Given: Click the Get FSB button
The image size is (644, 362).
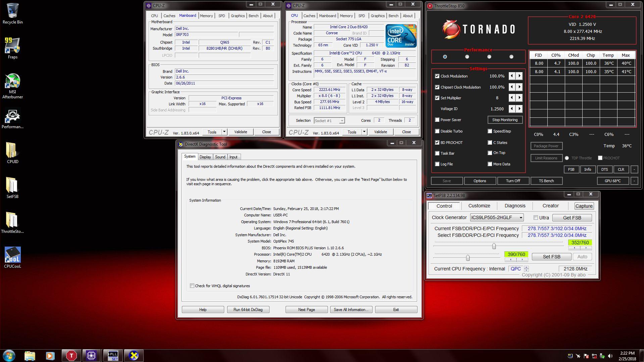Looking at the screenshot, I should pos(572,218).
